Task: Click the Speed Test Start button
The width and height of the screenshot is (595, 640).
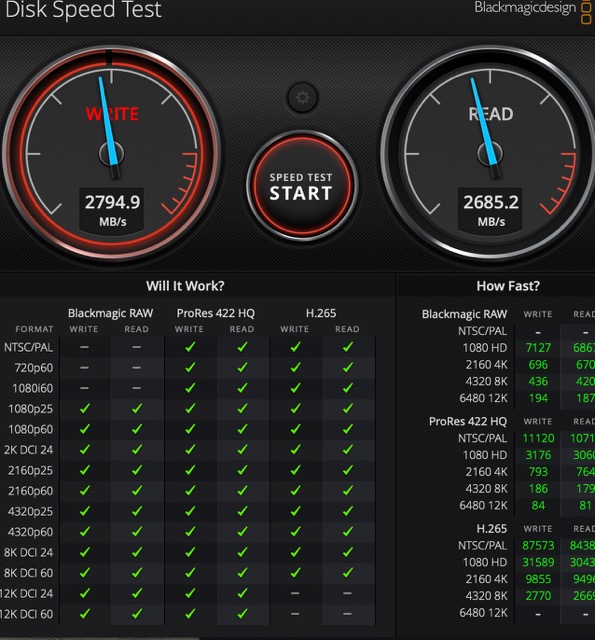Action: [302, 186]
